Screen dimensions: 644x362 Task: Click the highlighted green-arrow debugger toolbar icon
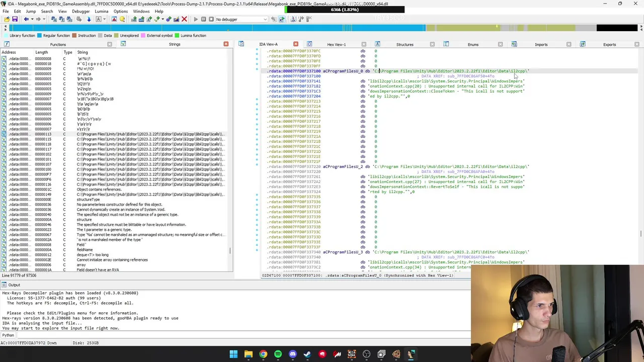282,19
